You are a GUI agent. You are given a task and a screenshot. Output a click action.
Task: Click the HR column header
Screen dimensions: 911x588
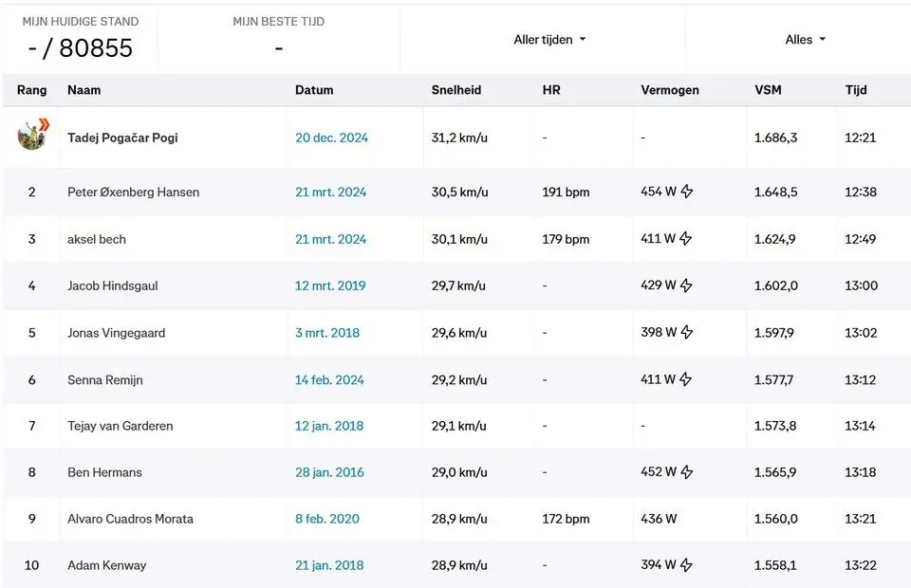pos(551,90)
